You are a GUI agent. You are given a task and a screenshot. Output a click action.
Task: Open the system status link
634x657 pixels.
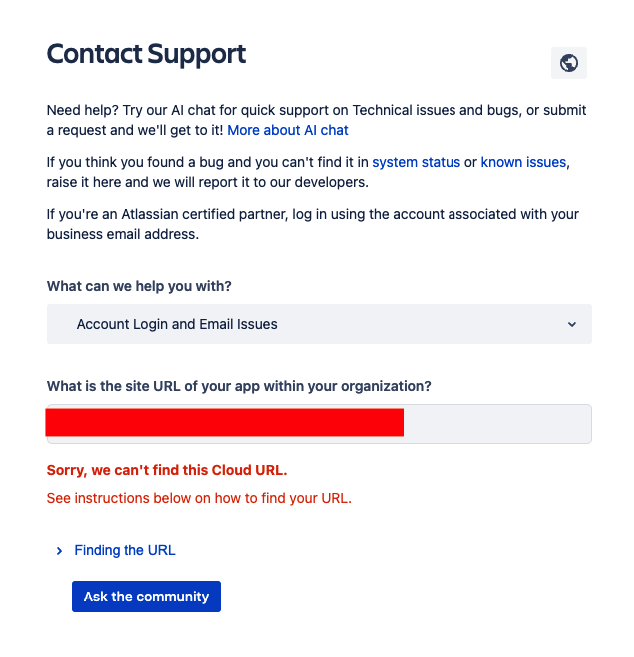(x=416, y=162)
